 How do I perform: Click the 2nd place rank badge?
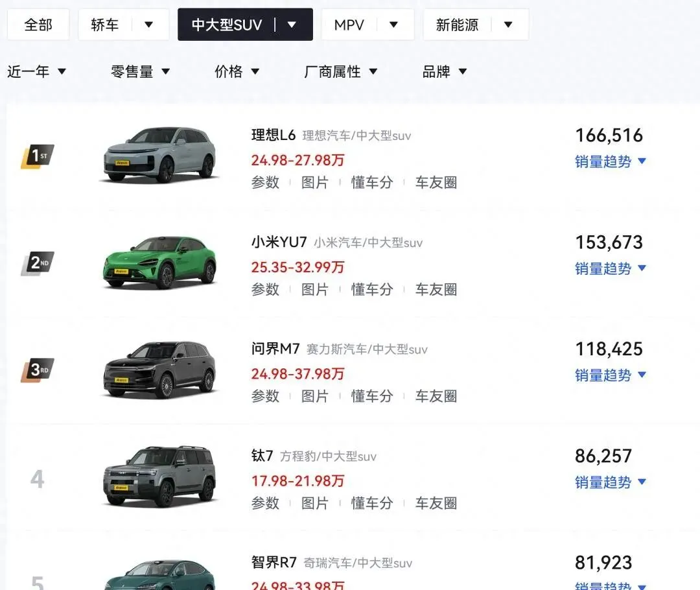(38, 263)
